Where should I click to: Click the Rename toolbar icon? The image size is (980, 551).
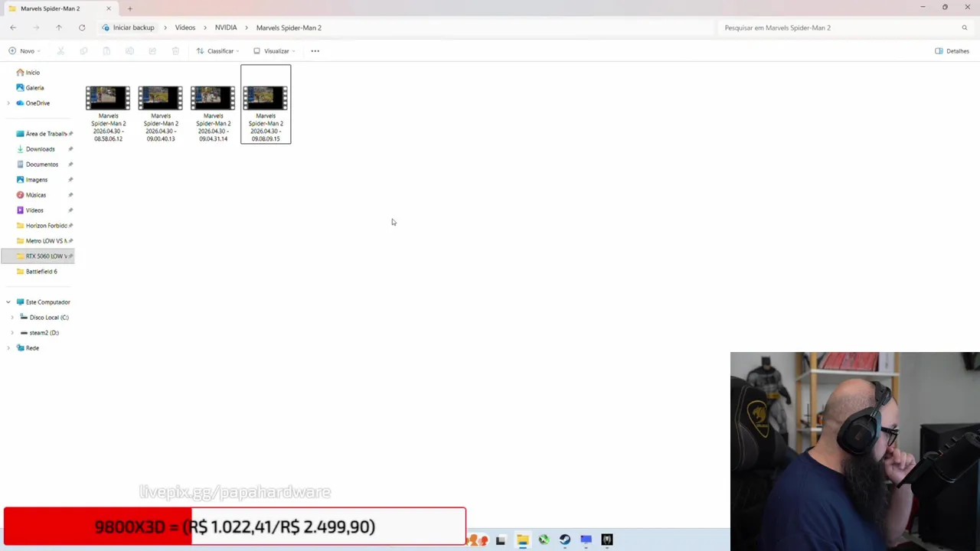[129, 51]
